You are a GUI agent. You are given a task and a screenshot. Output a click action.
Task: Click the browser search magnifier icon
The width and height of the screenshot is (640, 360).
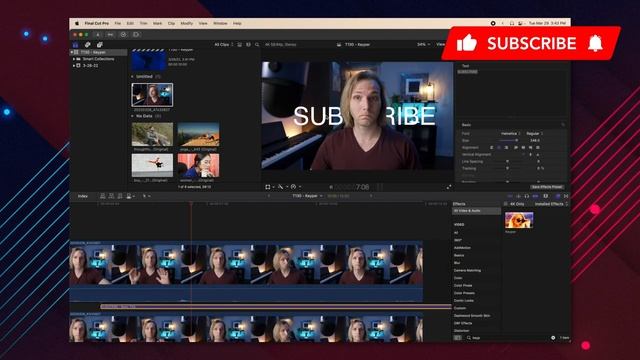[x=257, y=44]
